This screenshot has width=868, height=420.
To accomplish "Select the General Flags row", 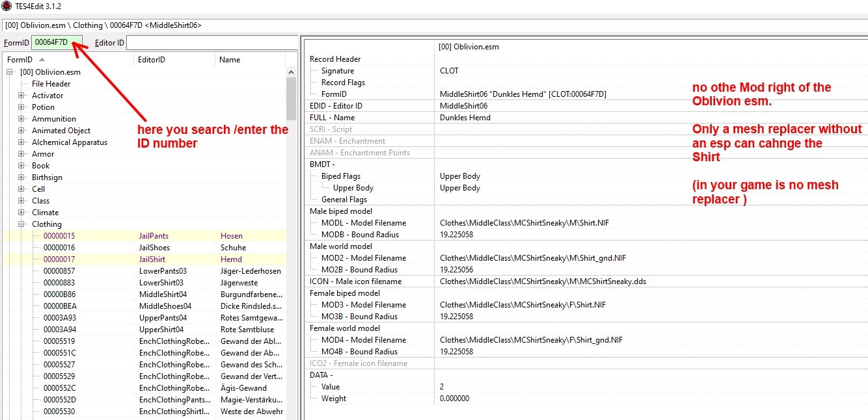I will 586,200.
